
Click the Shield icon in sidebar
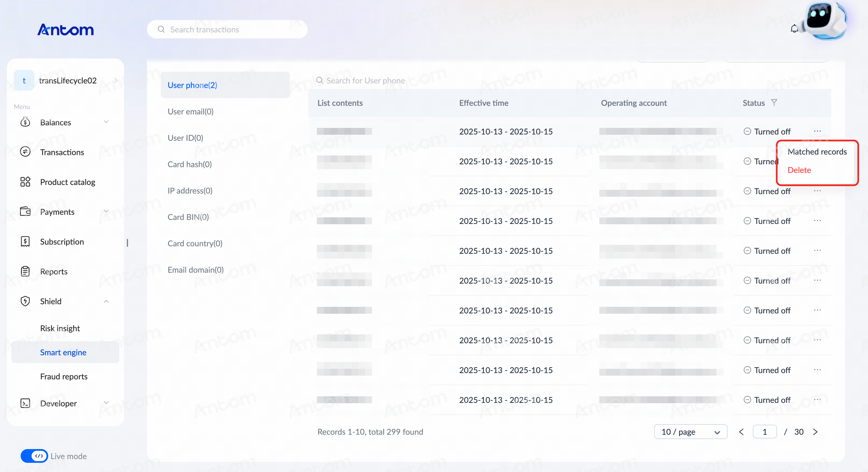[x=25, y=301]
